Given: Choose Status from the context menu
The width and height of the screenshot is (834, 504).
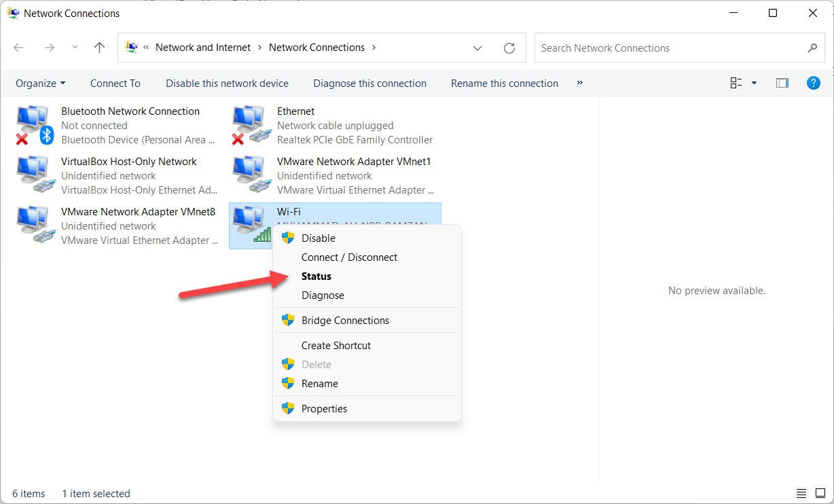Looking at the screenshot, I should click(316, 276).
